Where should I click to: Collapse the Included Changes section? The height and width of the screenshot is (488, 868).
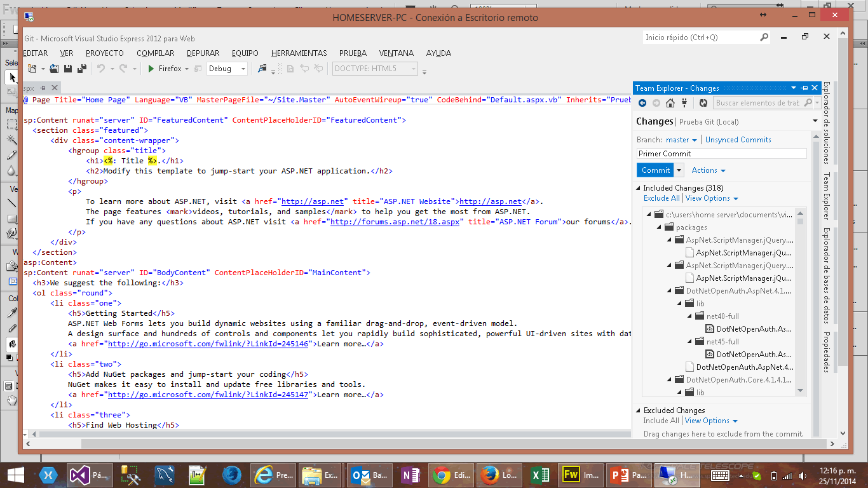(x=639, y=188)
